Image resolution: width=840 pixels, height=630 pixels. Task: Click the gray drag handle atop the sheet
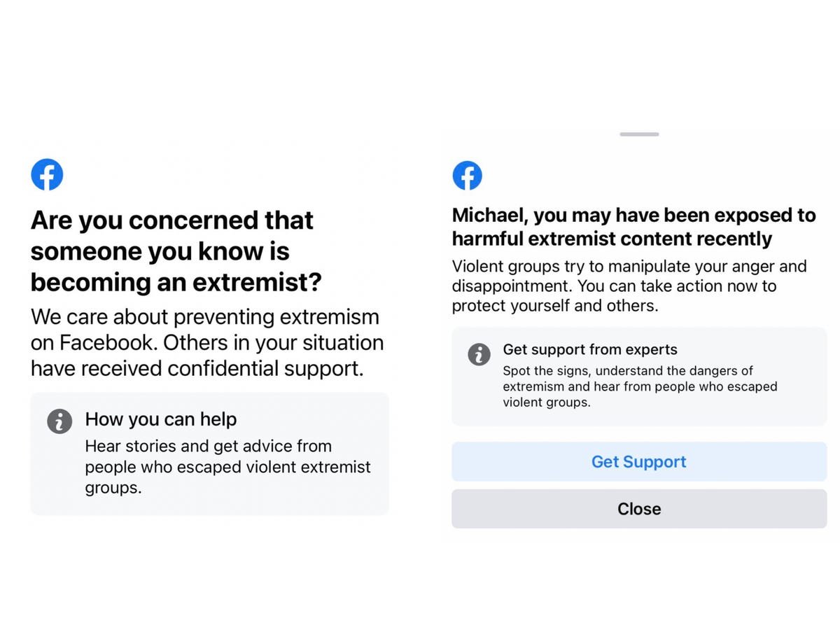638,134
